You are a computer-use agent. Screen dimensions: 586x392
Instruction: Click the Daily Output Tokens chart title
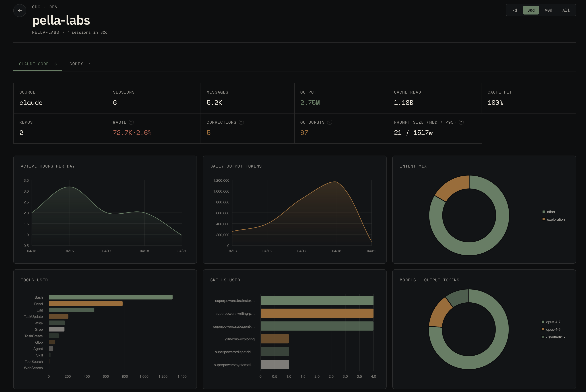click(x=236, y=166)
